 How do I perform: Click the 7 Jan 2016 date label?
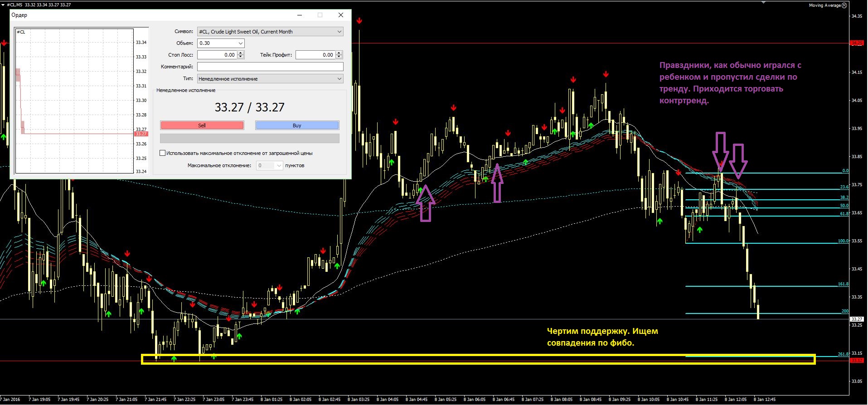[10, 400]
